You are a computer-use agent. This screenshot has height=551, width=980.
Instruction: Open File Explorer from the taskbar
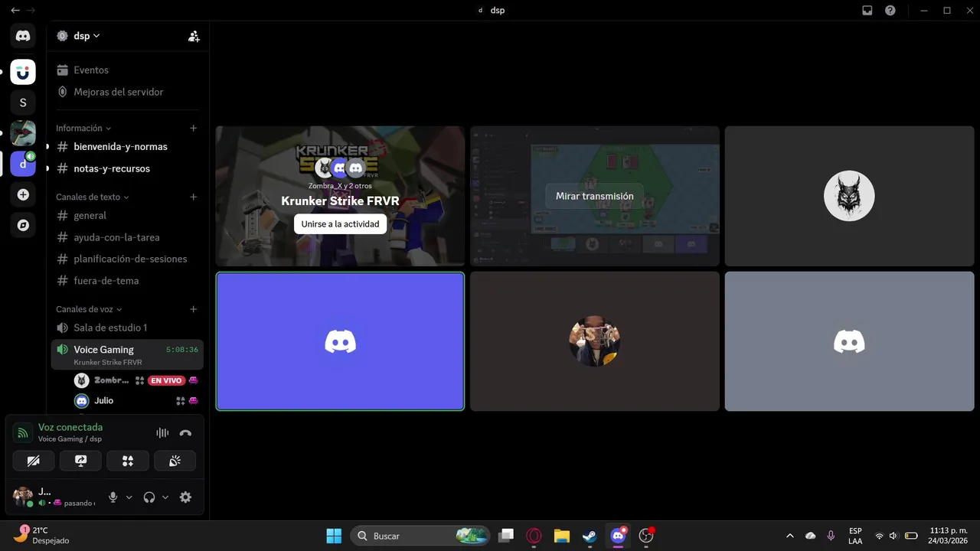pos(562,536)
